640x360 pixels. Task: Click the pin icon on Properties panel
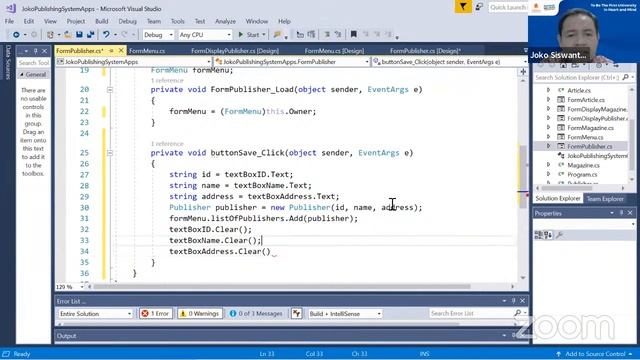coord(621,213)
